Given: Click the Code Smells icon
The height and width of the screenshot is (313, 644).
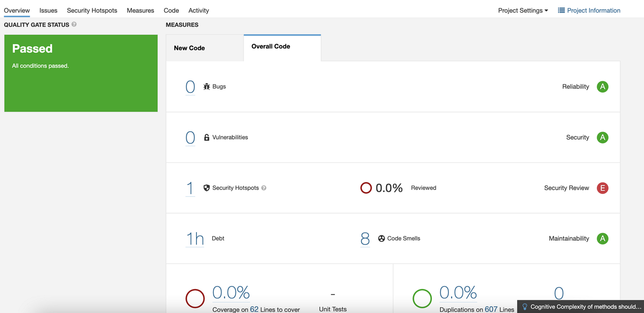Looking at the screenshot, I should tap(381, 238).
